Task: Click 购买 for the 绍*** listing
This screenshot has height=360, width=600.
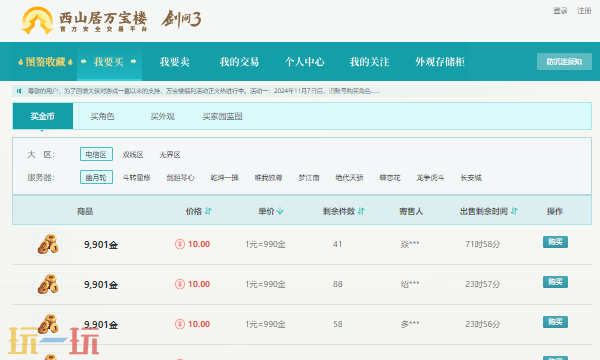Action: point(555,282)
